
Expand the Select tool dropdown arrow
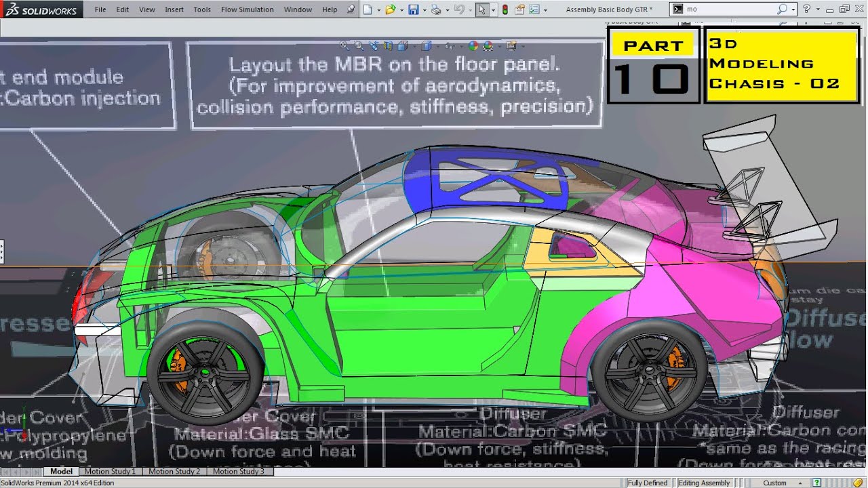point(492,10)
